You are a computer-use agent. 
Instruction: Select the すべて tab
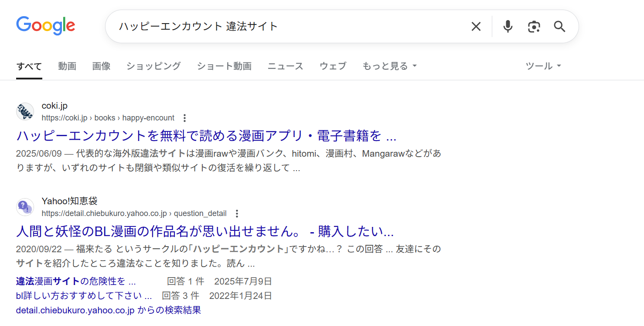point(29,66)
